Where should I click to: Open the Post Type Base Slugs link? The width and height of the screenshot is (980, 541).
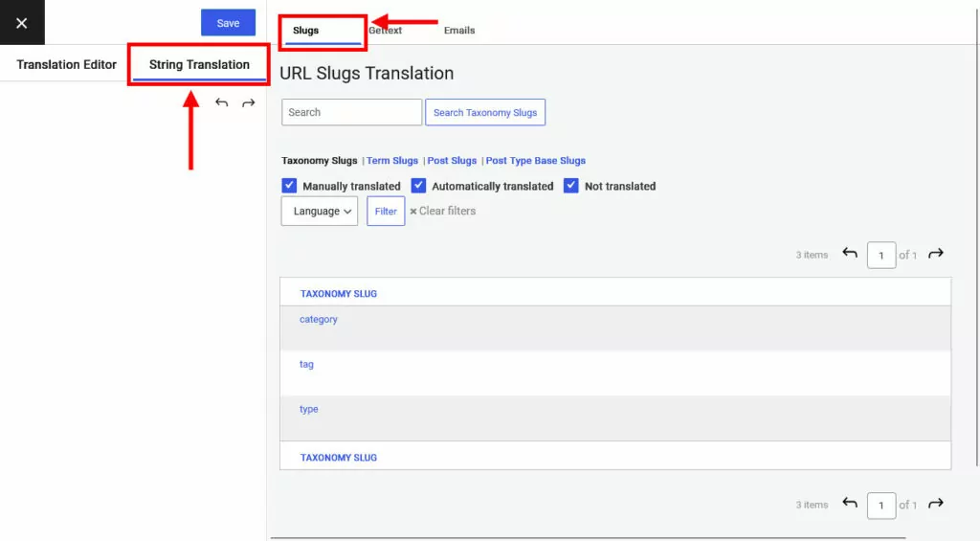536,161
